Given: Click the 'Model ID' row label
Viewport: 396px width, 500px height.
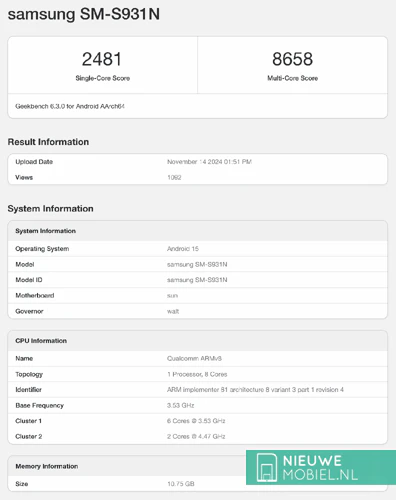Looking at the screenshot, I should (29, 280).
